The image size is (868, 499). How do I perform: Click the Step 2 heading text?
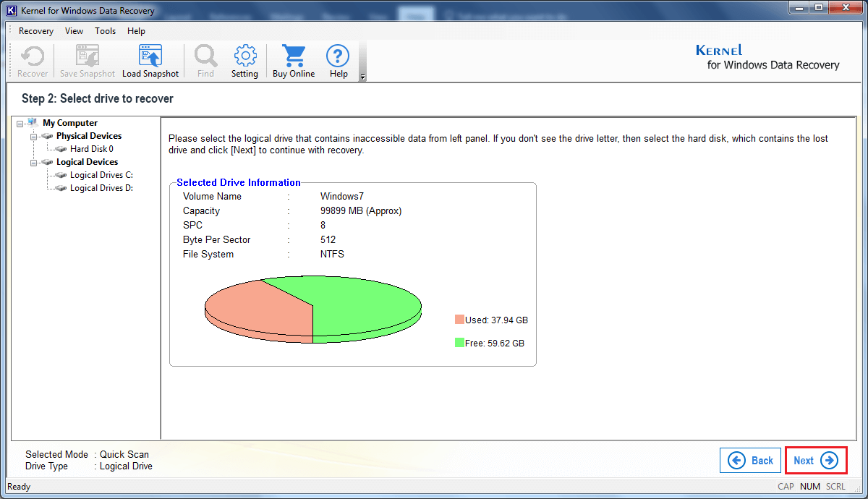coord(98,98)
